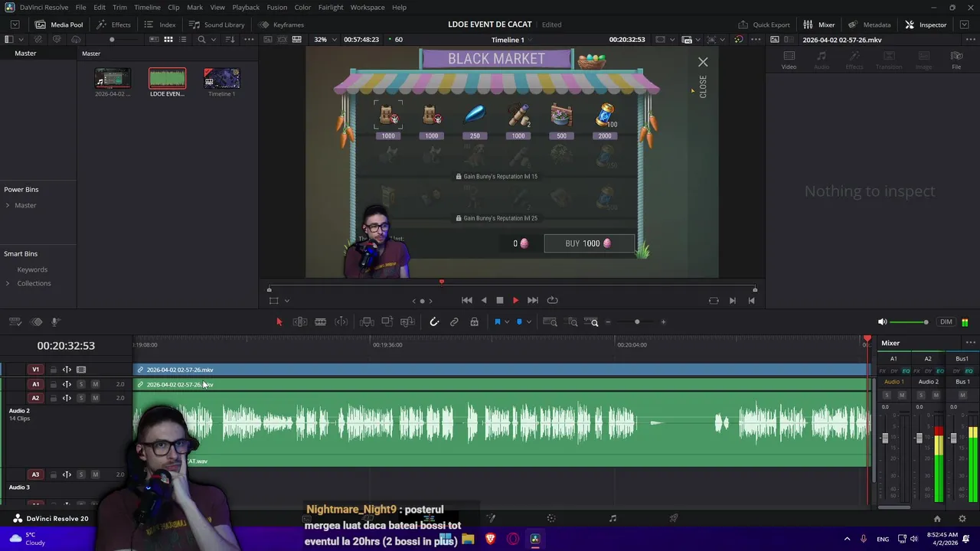Open the Workspace menu
980x551 pixels.
367,7
